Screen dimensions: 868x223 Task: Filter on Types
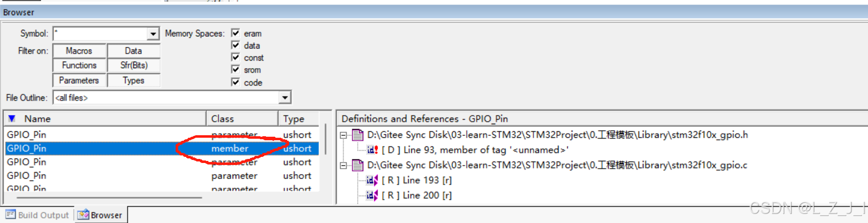tap(134, 81)
